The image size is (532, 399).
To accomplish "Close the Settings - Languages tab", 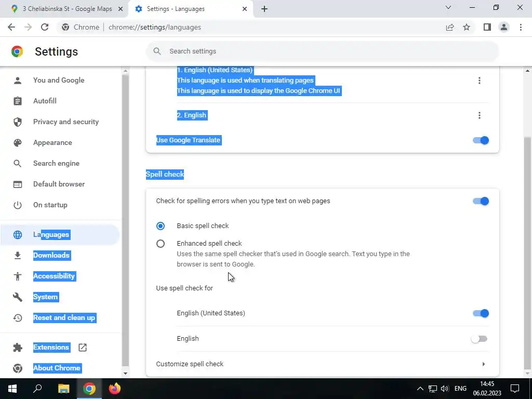I will point(245,9).
